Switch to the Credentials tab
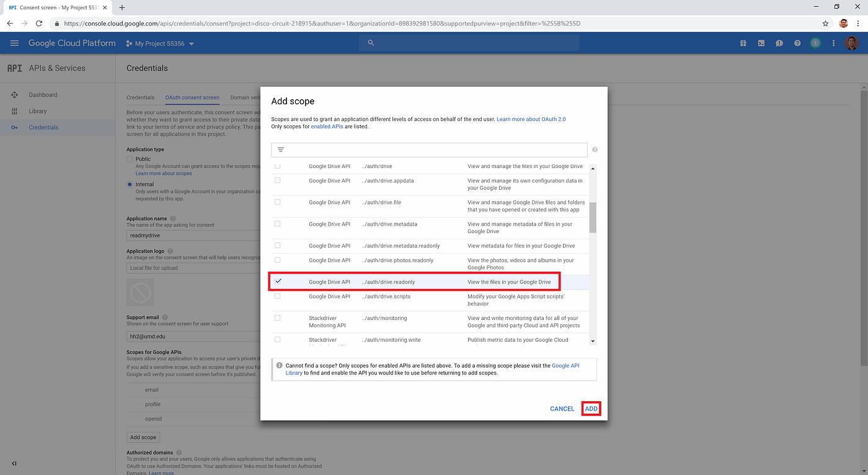The image size is (868, 475). [140, 97]
